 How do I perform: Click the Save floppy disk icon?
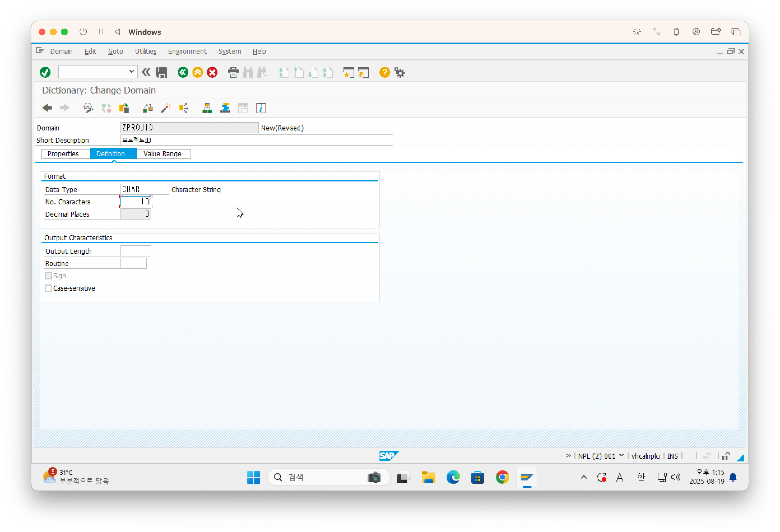pos(162,72)
